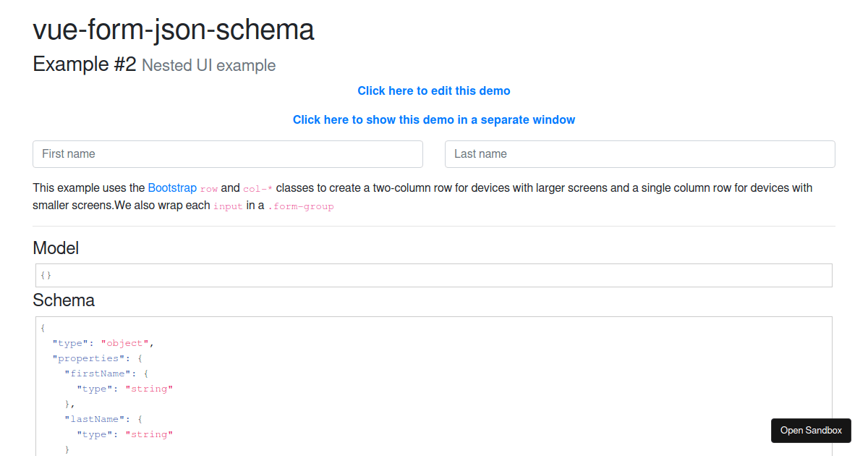Visit the Bootstrap documentation link
The image size is (868, 456).
coord(172,187)
